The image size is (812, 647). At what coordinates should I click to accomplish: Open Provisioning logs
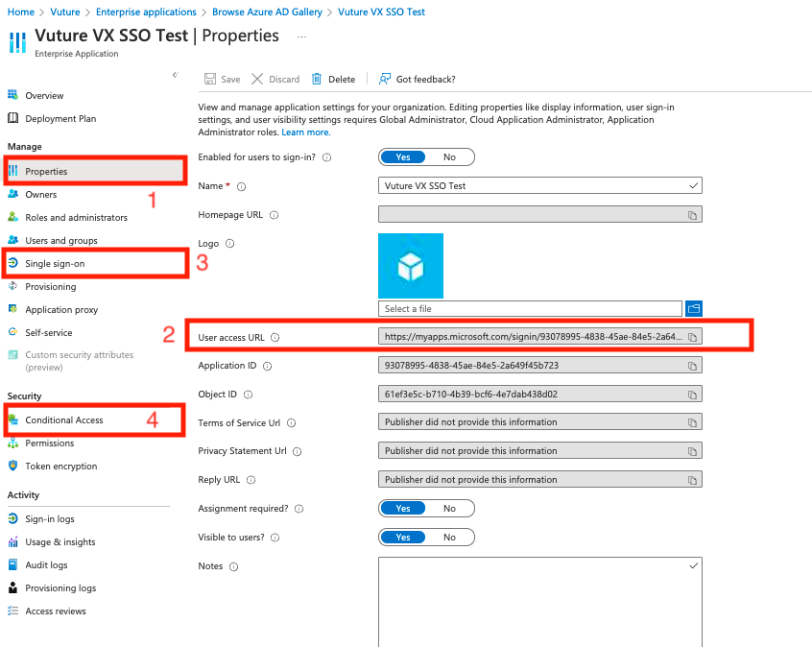[x=60, y=587]
